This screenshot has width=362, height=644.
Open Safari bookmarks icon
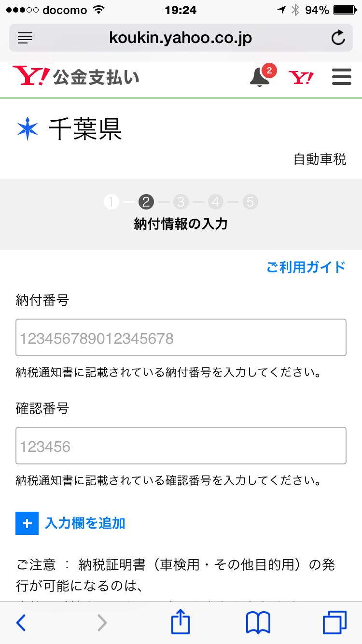click(258, 623)
